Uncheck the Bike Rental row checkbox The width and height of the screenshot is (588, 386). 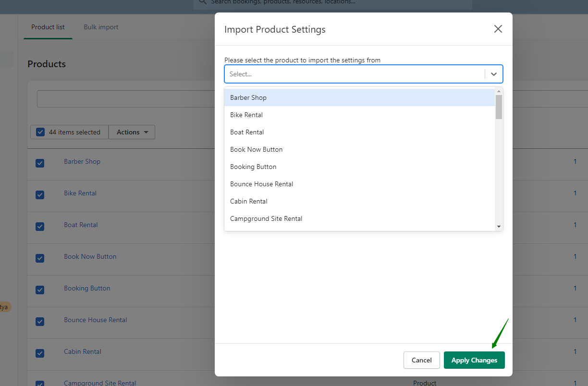40,195
